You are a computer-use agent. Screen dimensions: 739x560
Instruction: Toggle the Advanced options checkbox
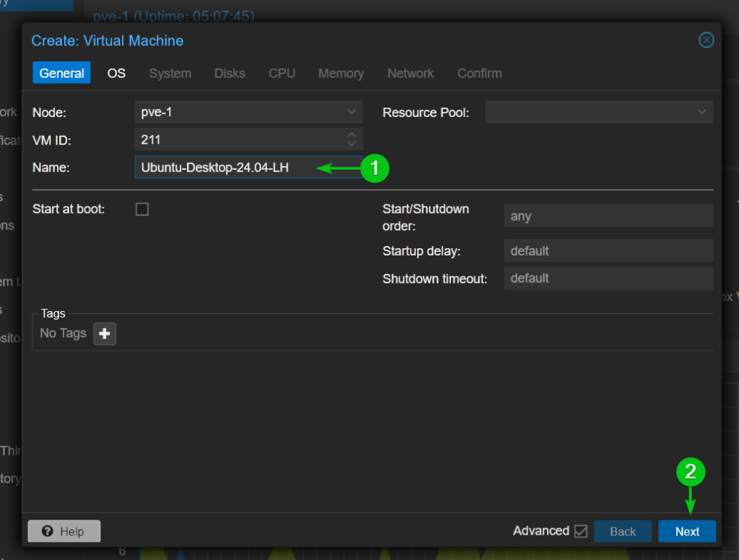click(581, 531)
